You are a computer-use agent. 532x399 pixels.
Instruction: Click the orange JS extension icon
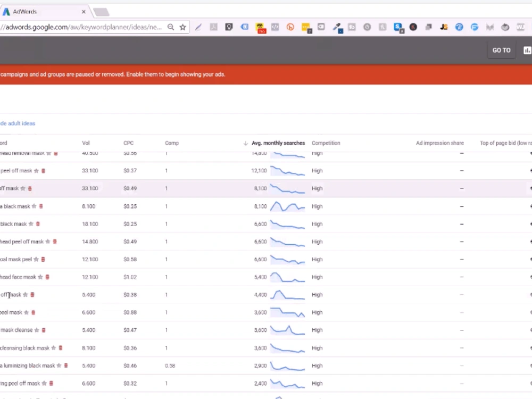[444, 27]
